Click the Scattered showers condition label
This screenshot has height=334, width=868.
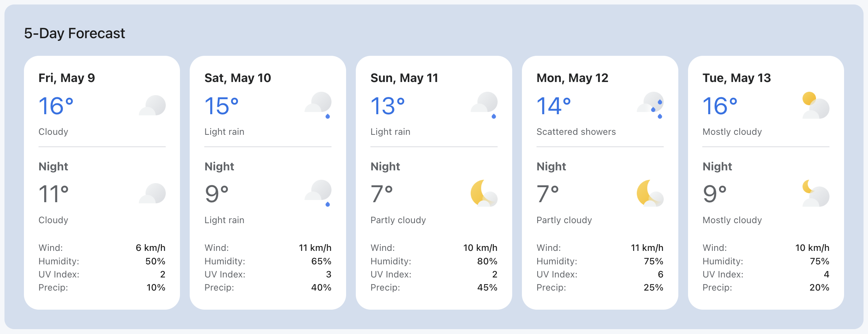tap(576, 132)
